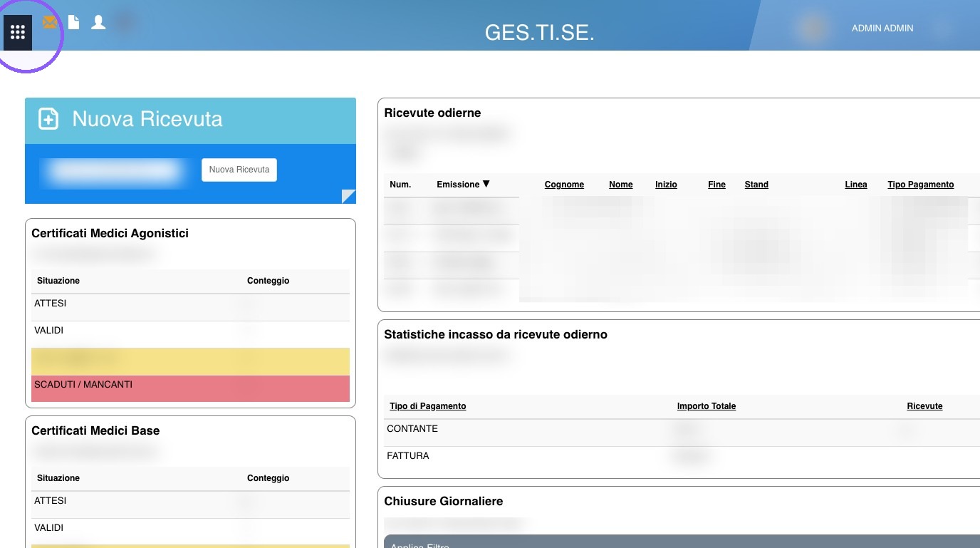The height and width of the screenshot is (548, 980).
Task: Click the Nuova Ricevuta plus document icon
Action: (x=48, y=119)
